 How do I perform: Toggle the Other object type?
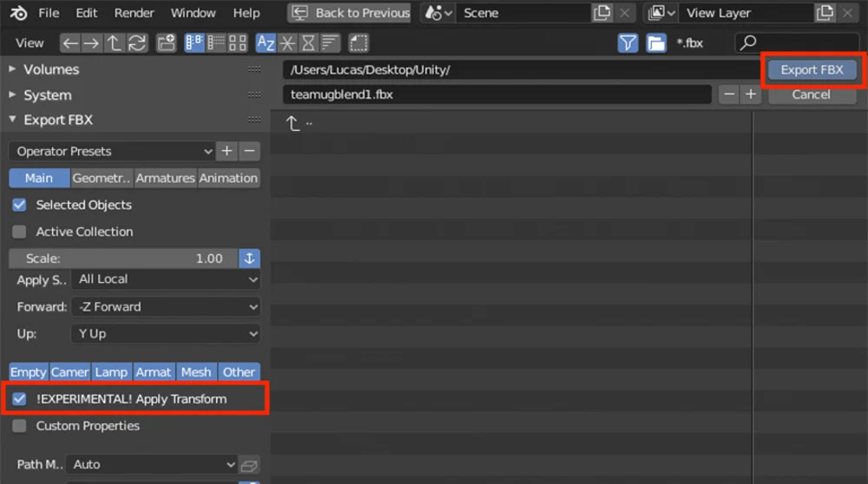pyautogui.click(x=240, y=372)
